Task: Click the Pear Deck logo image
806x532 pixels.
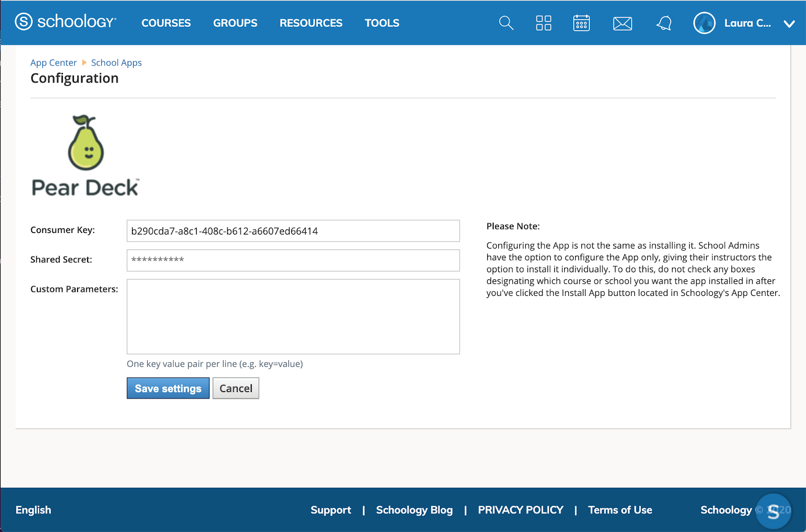Action: click(x=86, y=154)
